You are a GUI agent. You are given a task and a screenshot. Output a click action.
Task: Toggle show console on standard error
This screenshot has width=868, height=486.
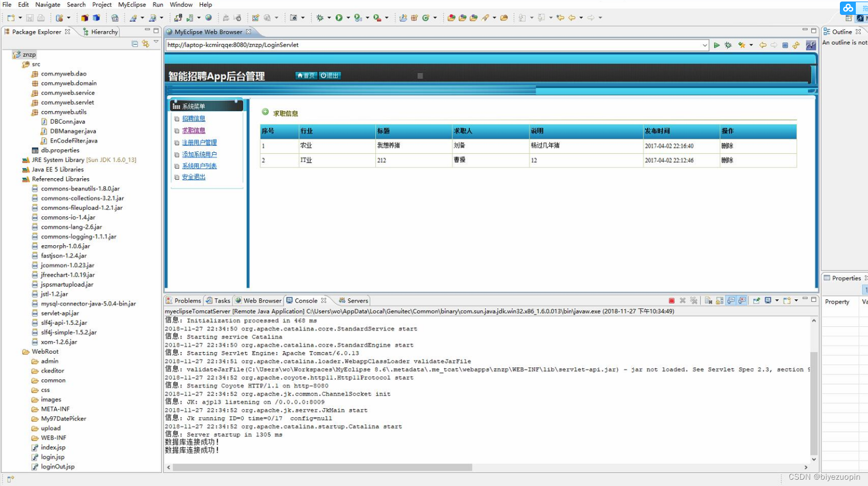point(742,300)
